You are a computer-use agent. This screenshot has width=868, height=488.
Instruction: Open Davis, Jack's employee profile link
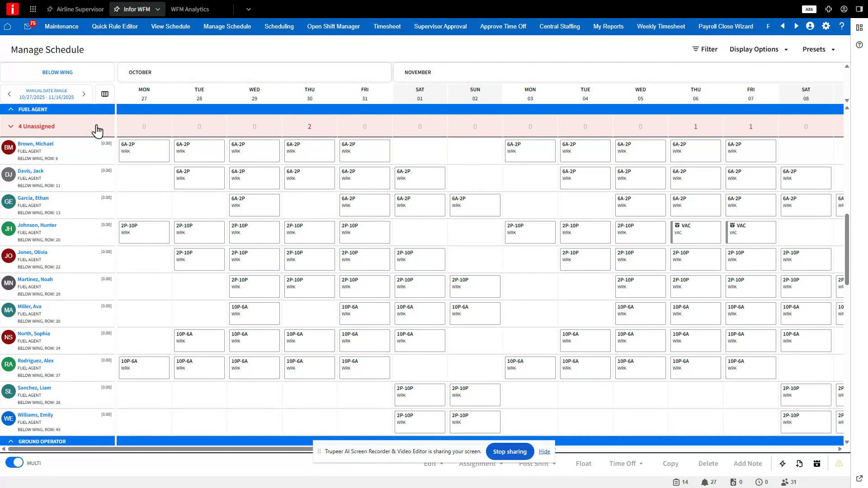31,171
